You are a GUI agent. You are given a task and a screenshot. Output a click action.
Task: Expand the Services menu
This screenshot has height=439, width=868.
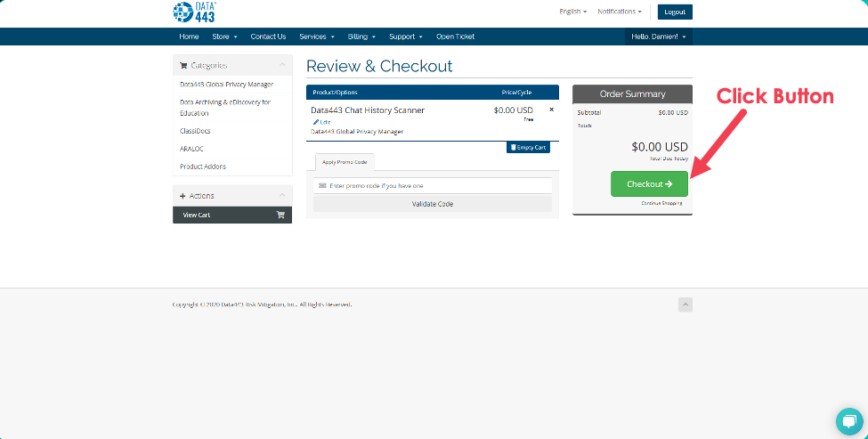[x=317, y=37]
